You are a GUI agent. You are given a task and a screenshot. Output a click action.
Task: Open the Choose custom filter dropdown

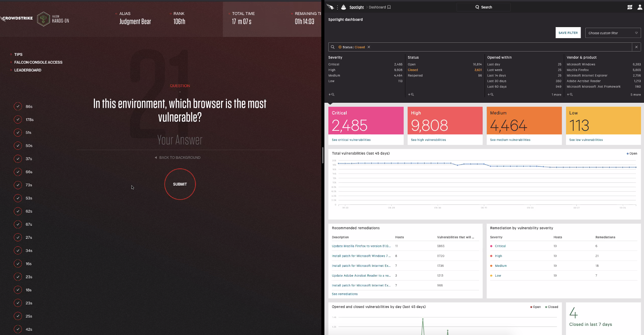coord(613,33)
